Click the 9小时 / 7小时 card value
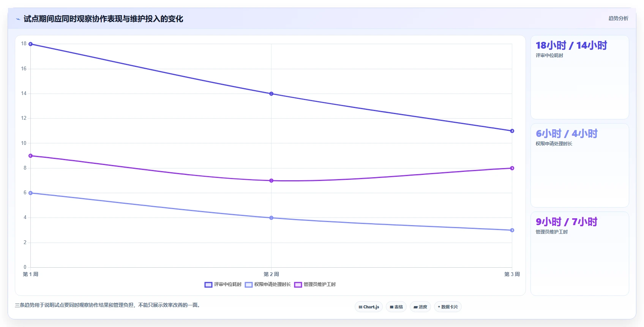Screen dimensions: 644x327 [567, 222]
